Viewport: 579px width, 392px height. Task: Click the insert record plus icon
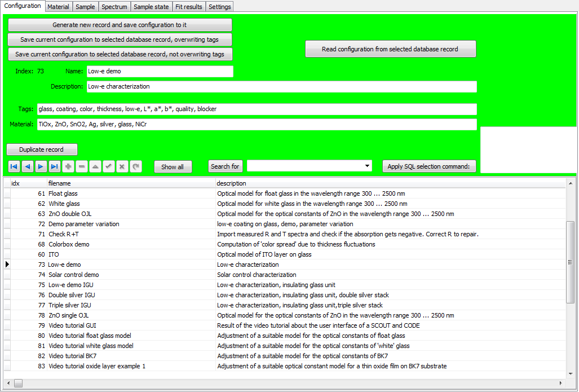pyautogui.click(x=68, y=166)
